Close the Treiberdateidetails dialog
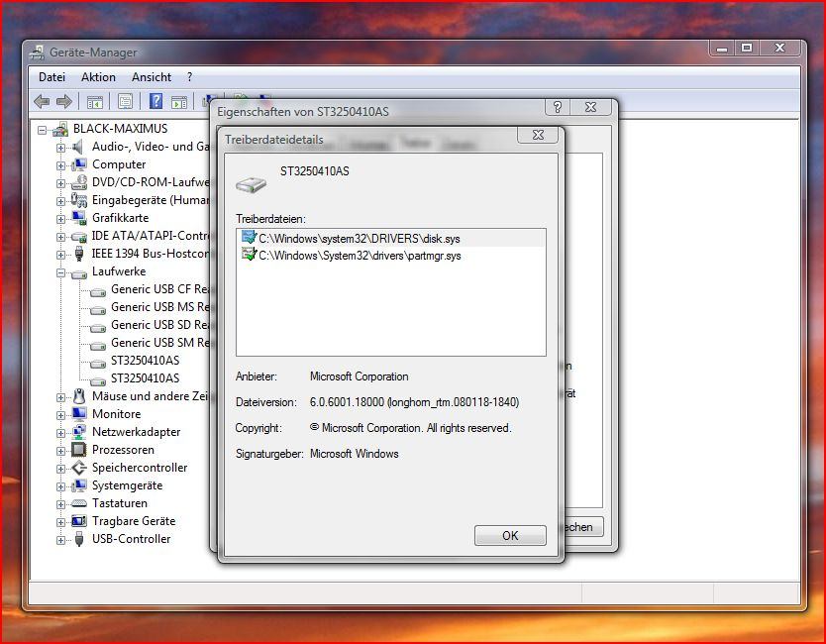The height and width of the screenshot is (644, 826). pyautogui.click(x=538, y=135)
